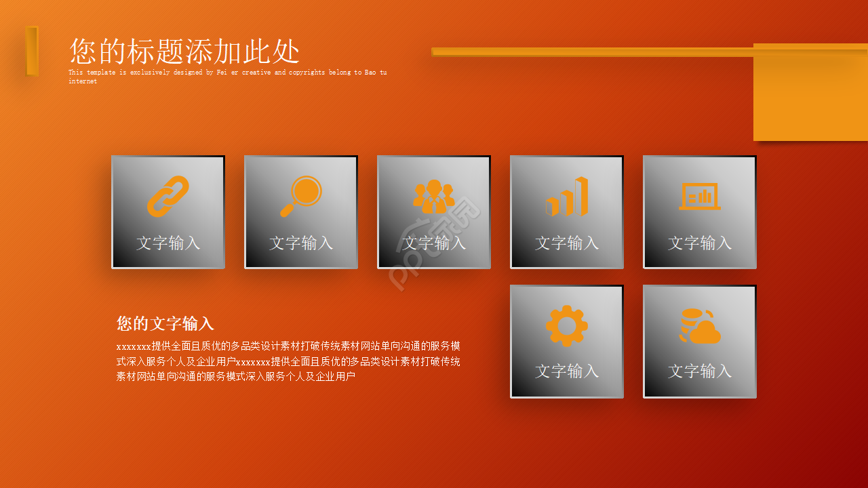Click the cloud database icon
The height and width of the screenshot is (488, 868).
click(x=700, y=327)
